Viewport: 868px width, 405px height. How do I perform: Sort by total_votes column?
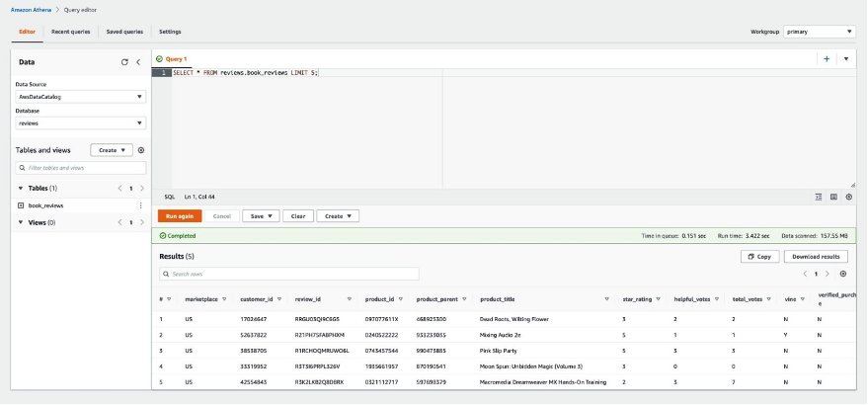[768, 299]
